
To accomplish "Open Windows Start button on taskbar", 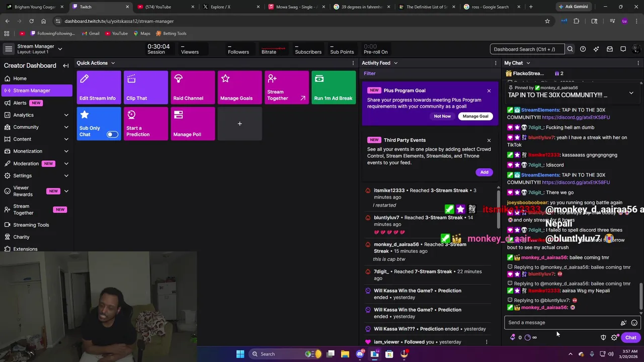I will (240, 354).
